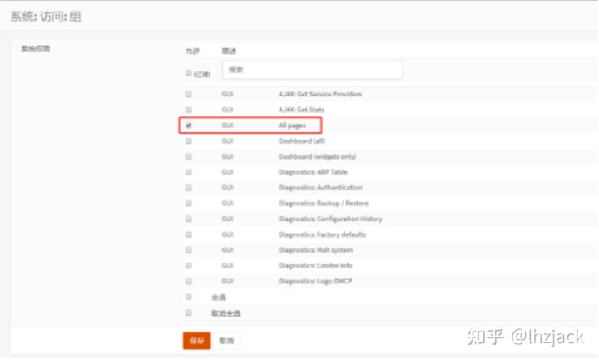
Task: Click the 'Diagnostics: Logs: DHCP' text
Action: 315,281
